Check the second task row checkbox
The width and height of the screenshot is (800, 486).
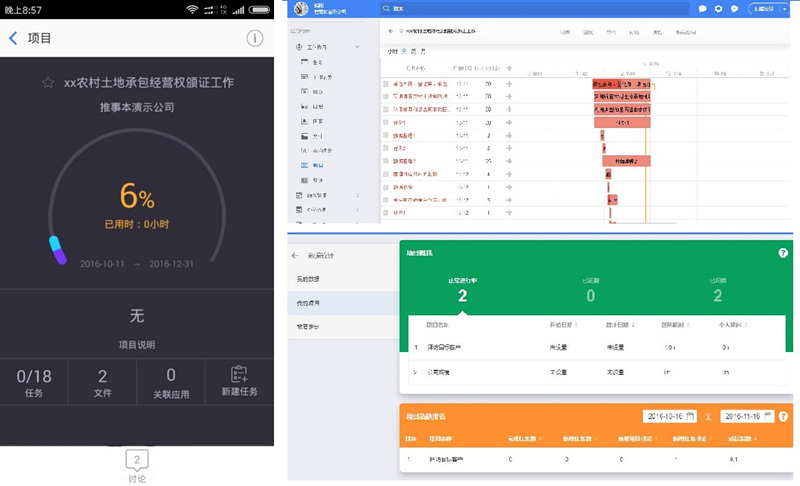click(x=386, y=97)
